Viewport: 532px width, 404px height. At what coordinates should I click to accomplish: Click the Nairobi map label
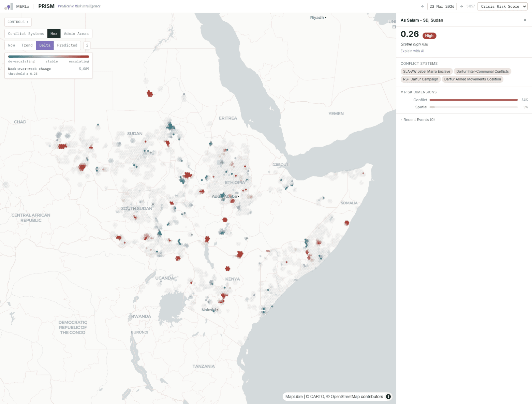point(209,310)
